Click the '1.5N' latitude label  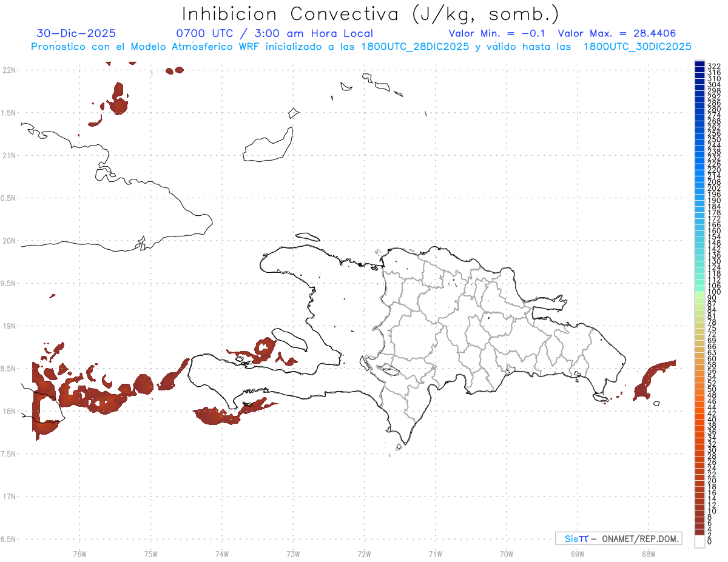(x=9, y=113)
